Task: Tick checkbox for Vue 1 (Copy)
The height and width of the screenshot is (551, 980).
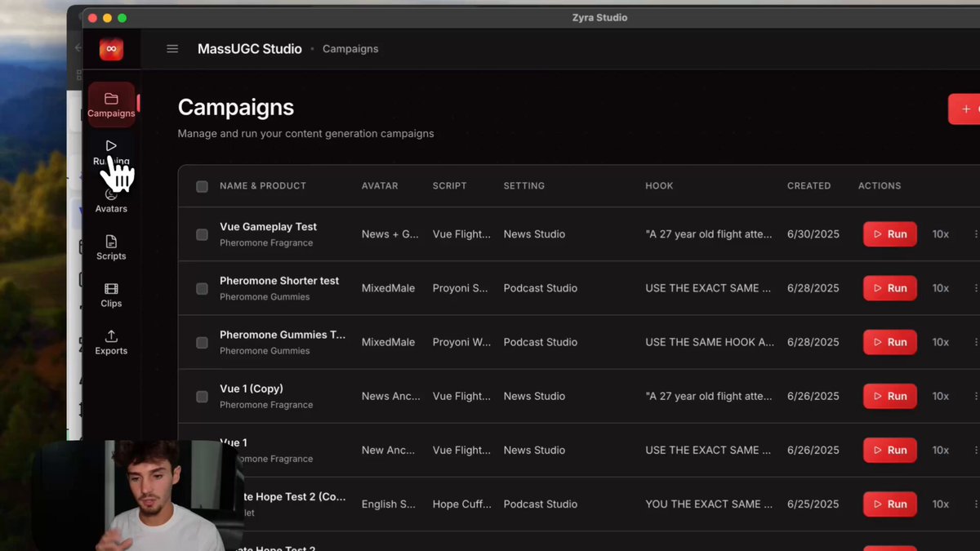Action: [x=202, y=396]
